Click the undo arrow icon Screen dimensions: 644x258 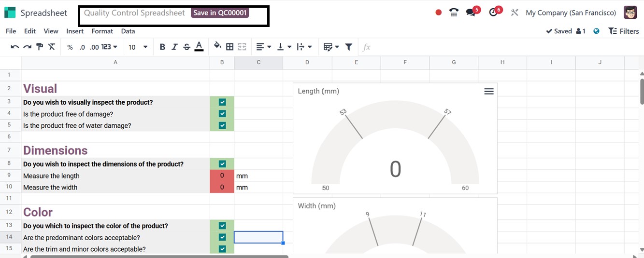[x=14, y=47]
